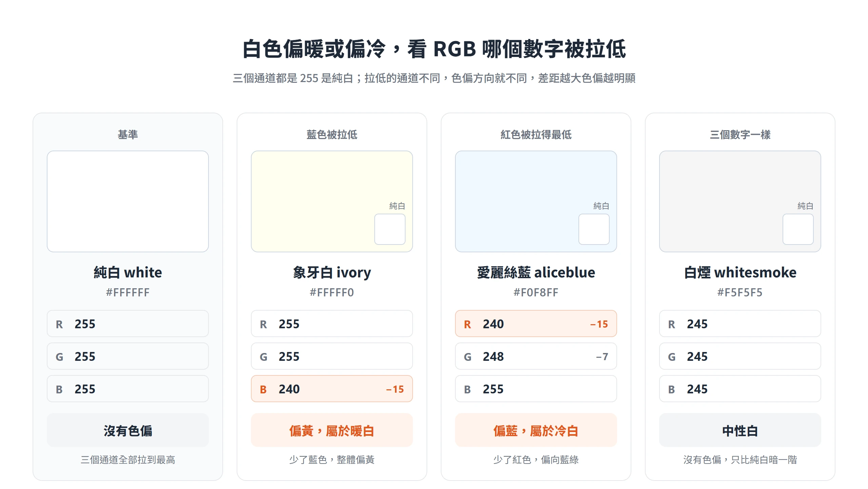Click the hex code #F5F5F5
The height and width of the screenshot is (489, 868).
point(740,292)
